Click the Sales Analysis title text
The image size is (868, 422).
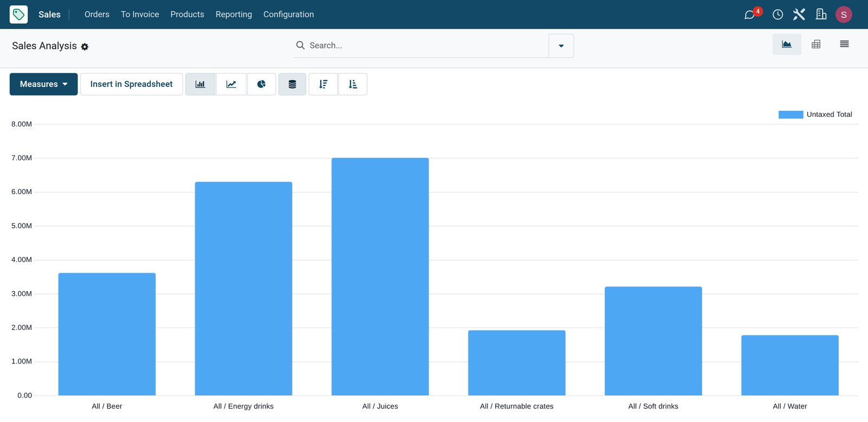[x=44, y=46]
